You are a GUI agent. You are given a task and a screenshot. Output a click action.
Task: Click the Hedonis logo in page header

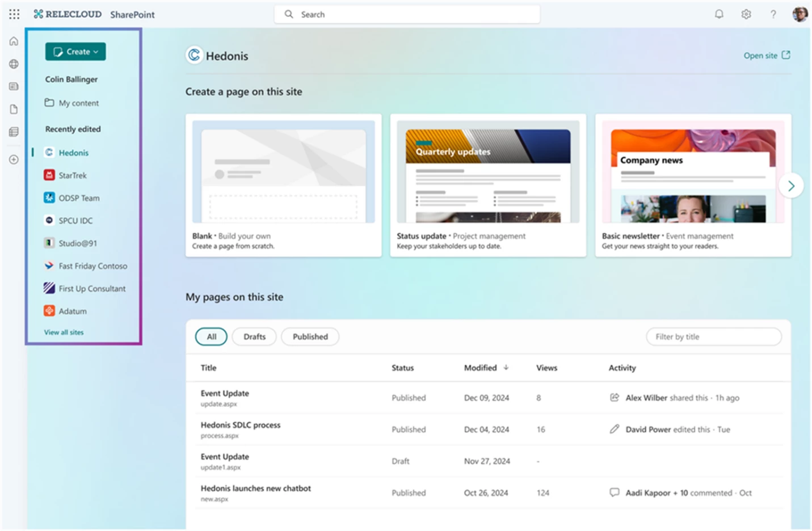194,55
